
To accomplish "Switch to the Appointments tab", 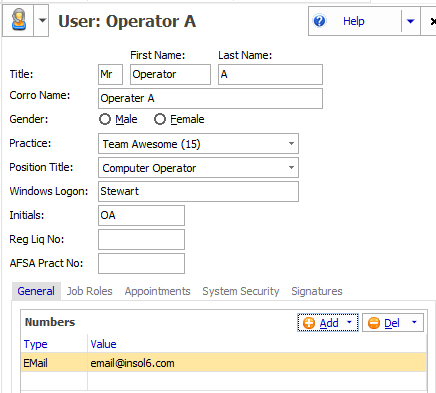I will (158, 291).
